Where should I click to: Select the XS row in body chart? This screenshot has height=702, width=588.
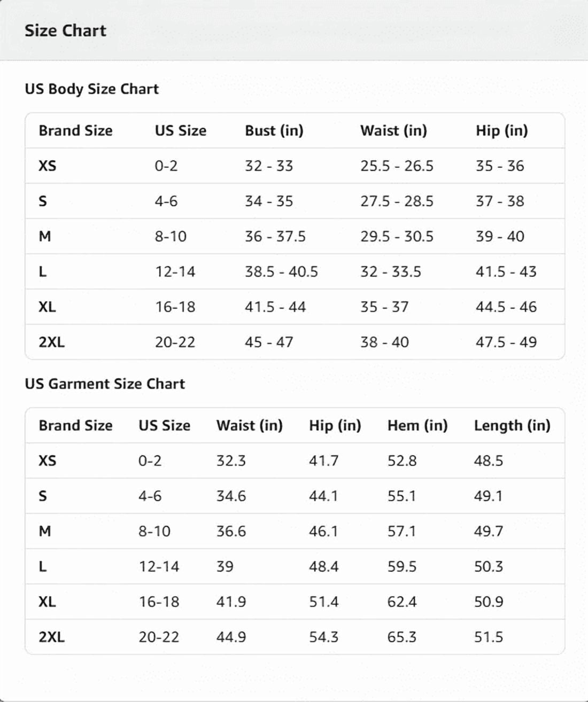295,166
